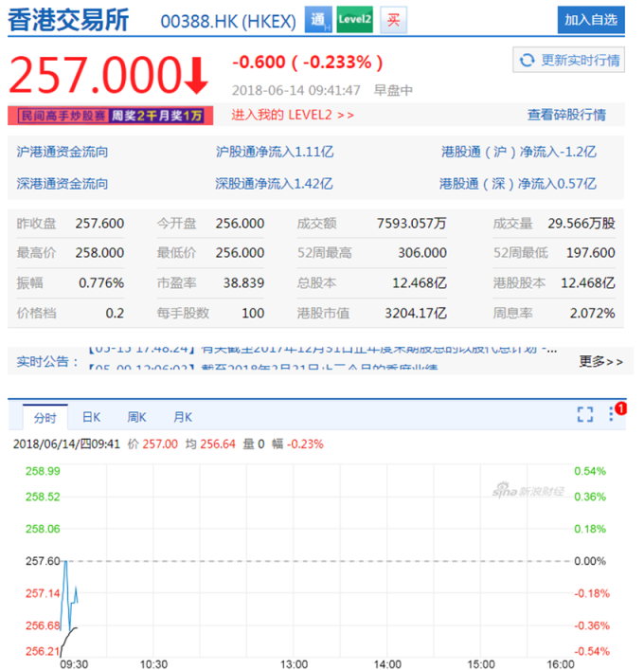Click the 周息率 value 2.072%
The width and height of the screenshot is (644, 670).
pyautogui.click(x=592, y=313)
